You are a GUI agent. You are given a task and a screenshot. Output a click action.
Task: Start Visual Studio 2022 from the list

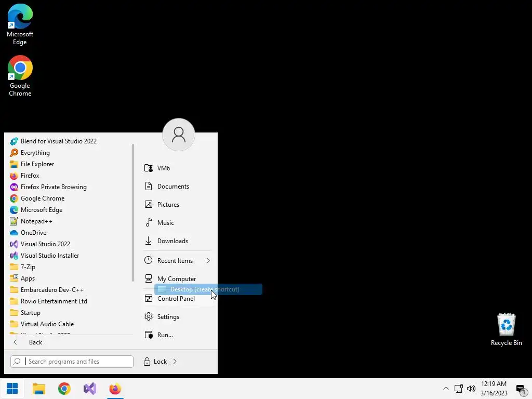click(40, 244)
